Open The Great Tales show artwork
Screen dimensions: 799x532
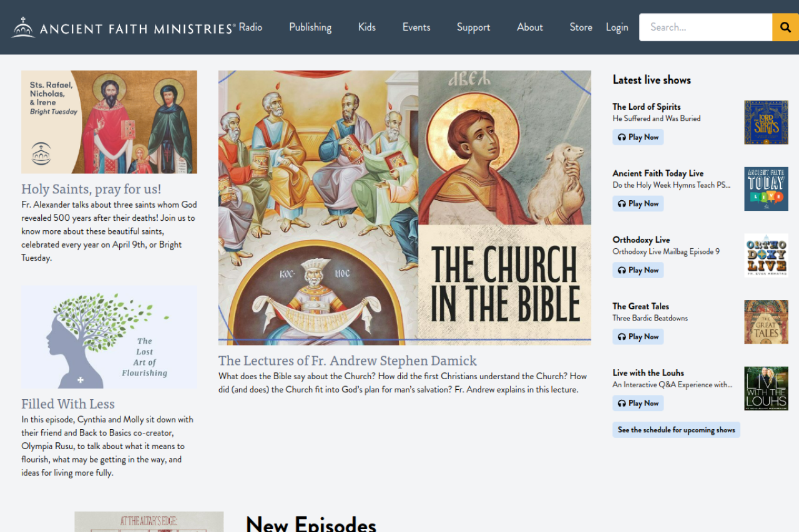pyautogui.click(x=766, y=322)
